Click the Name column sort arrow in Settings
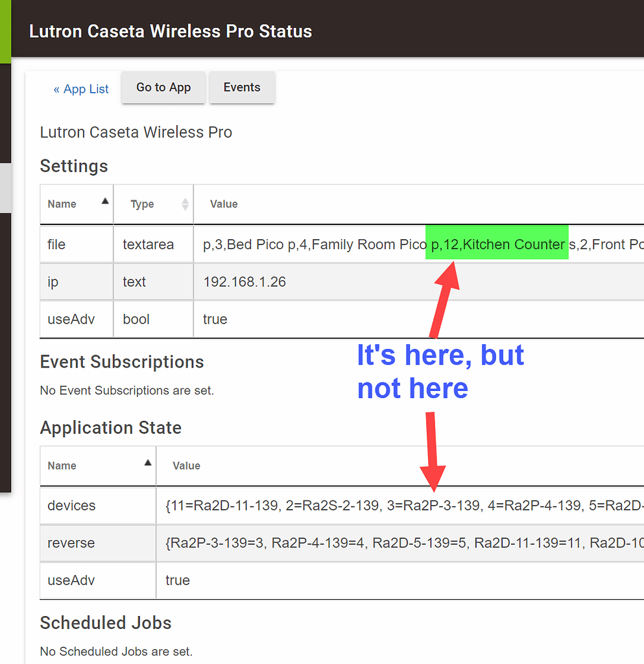The image size is (644, 664). pyautogui.click(x=104, y=203)
